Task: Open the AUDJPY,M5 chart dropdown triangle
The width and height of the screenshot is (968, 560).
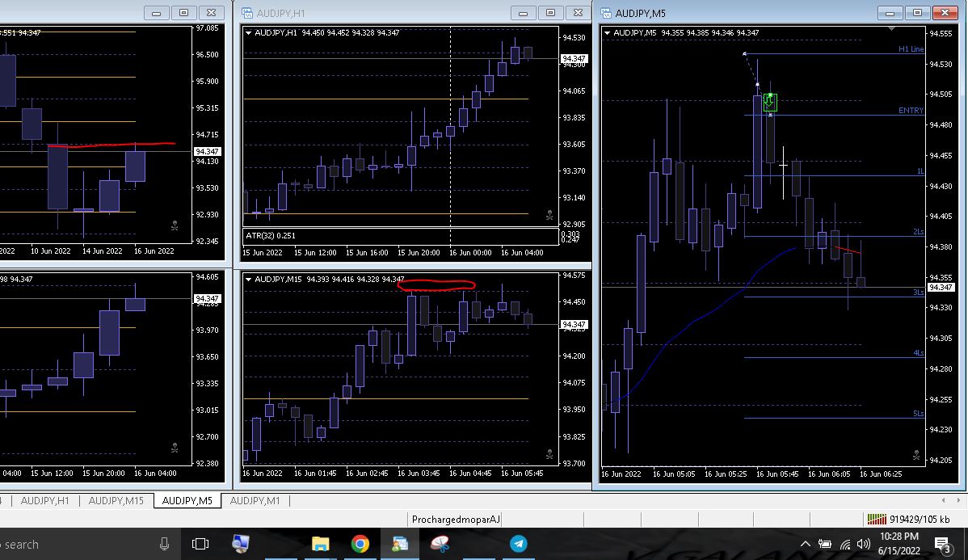Action: (x=607, y=32)
